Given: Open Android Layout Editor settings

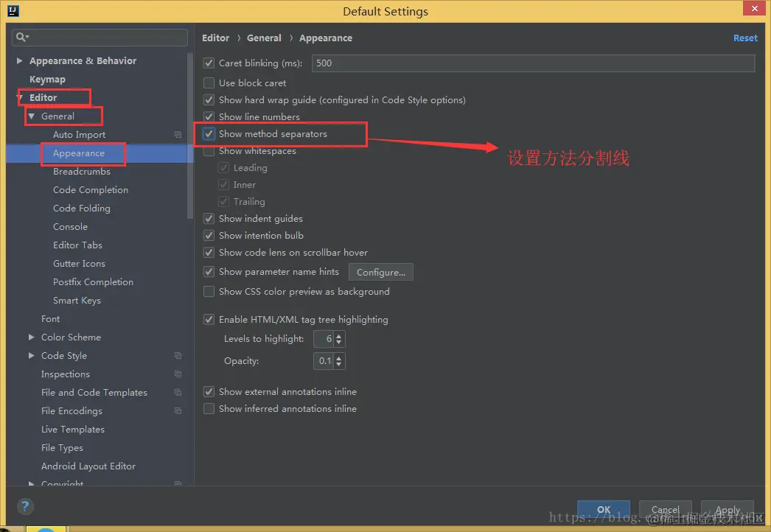Looking at the screenshot, I should pyautogui.click(x=88, y=466).
